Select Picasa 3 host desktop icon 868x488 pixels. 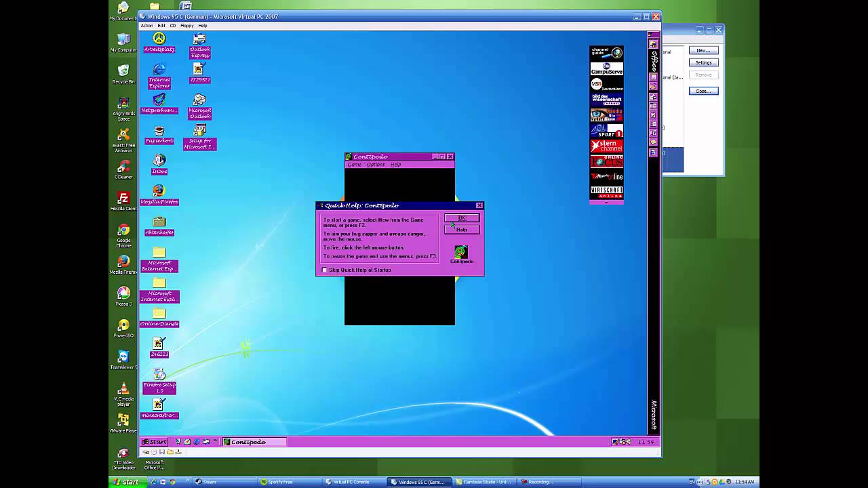click(x=123, y=296)
